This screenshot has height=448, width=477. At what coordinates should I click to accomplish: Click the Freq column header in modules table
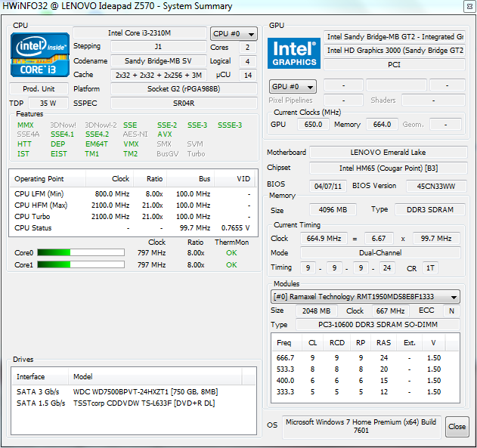287,343
